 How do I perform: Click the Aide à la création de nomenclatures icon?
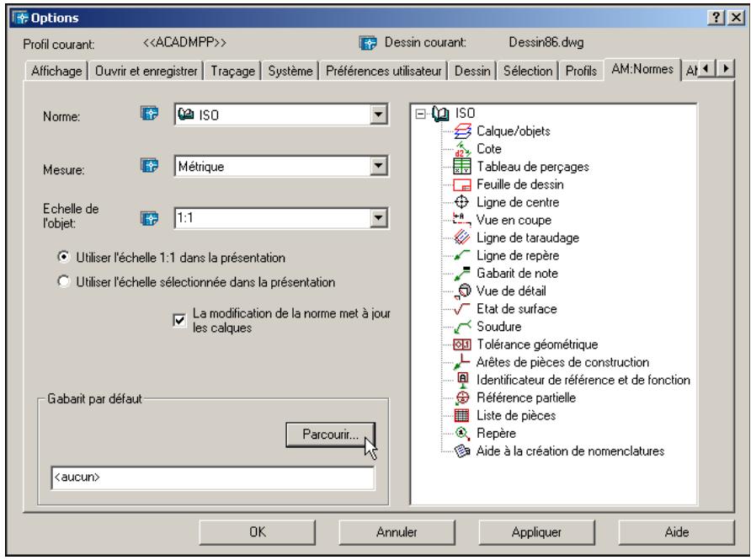461,451
